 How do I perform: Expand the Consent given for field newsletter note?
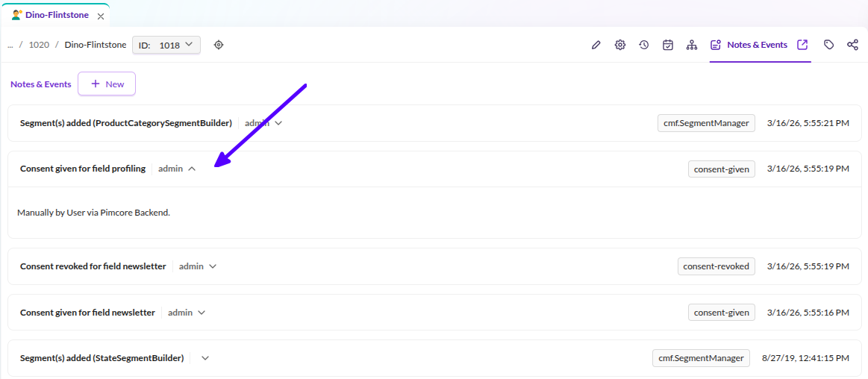(x=202, y=313)
